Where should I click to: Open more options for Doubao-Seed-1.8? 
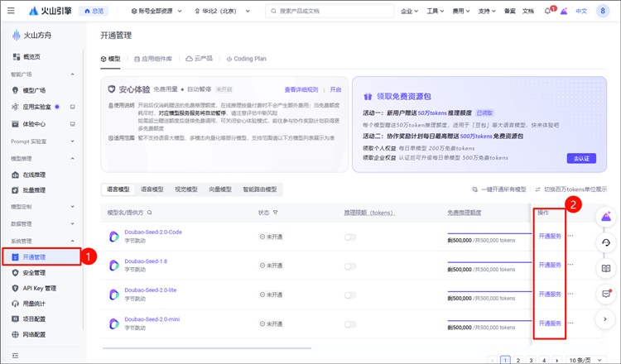pyautogui.click(x=570, y=266)
